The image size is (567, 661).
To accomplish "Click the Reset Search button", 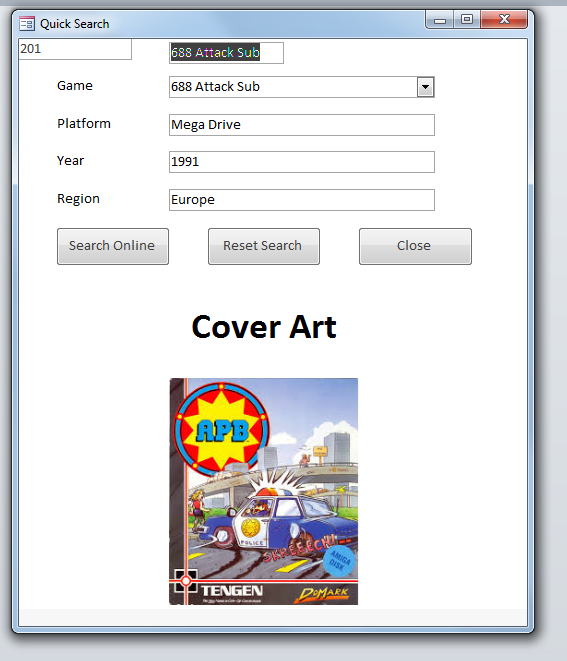I will [x=264, y=246].
